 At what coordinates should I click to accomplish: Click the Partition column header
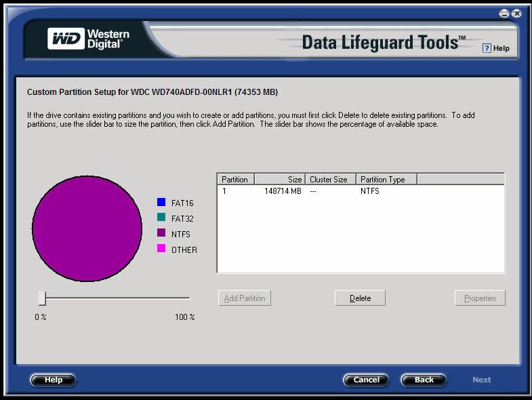236,179
